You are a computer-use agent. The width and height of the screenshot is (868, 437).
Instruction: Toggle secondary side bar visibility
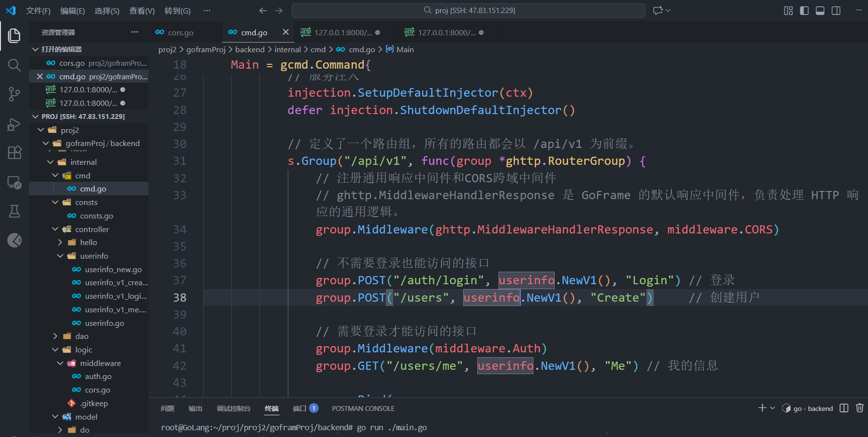(836, 11)
